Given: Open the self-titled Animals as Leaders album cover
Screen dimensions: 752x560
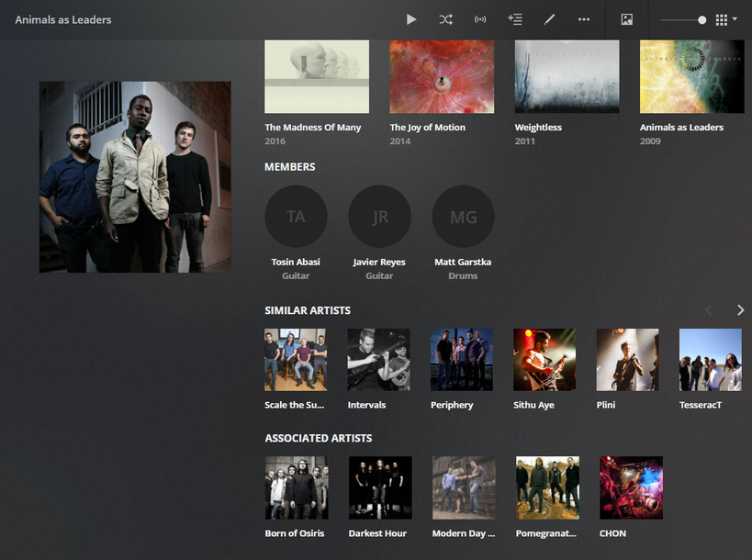Looking at the screenshot, I should click(692, 77).
